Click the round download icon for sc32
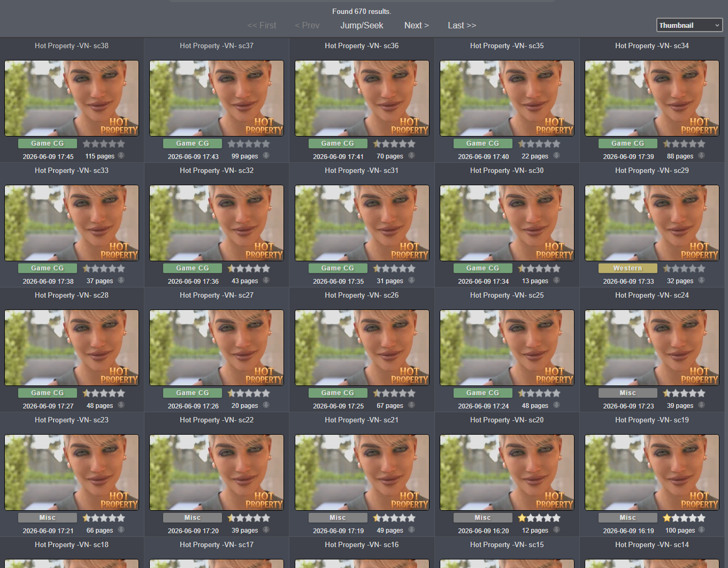 point(266,281)
